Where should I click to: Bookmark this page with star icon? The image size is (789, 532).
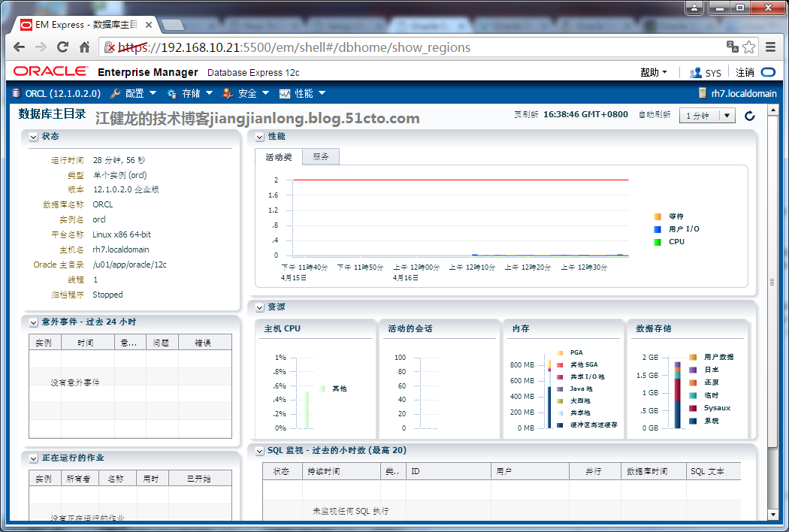click(x=748, y=47)
